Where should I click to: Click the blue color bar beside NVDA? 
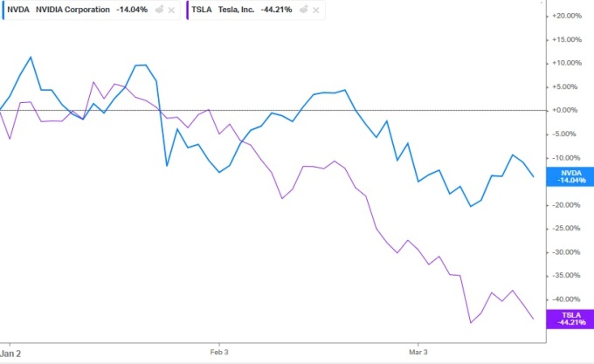[x=3, y=10]
